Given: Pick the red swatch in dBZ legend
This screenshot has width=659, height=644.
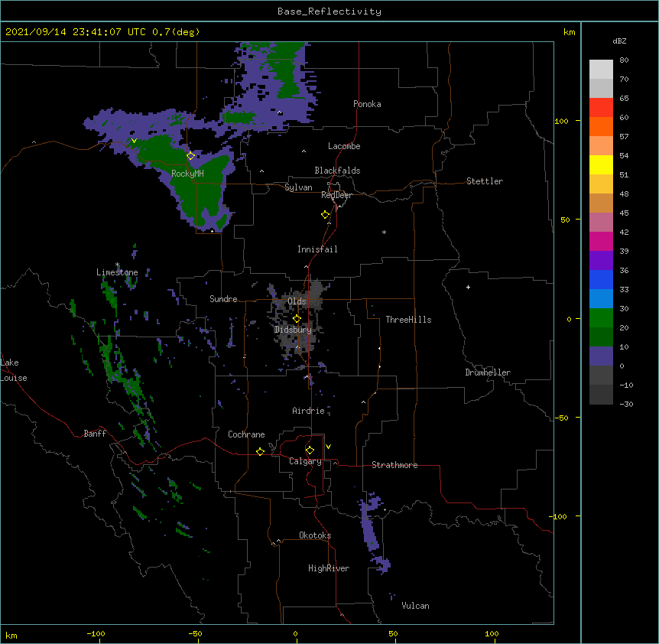Looking at the screenshot, I should click(x=601, y=107).
